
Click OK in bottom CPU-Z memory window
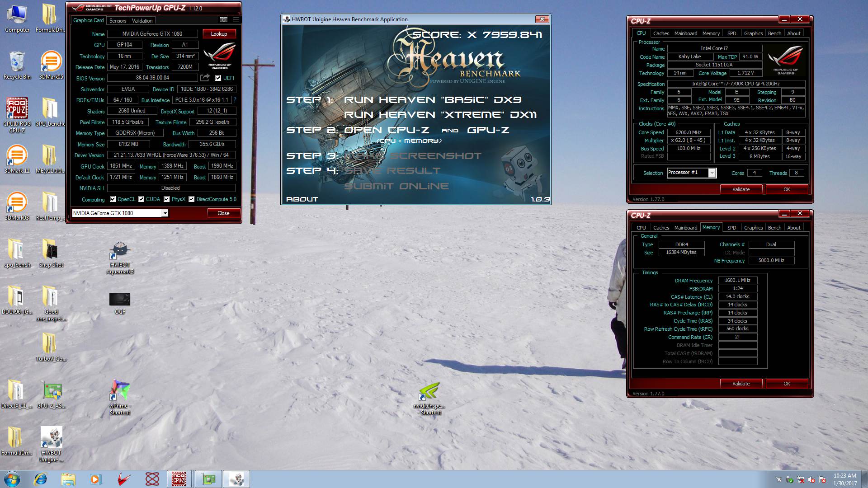coord(787,384)
